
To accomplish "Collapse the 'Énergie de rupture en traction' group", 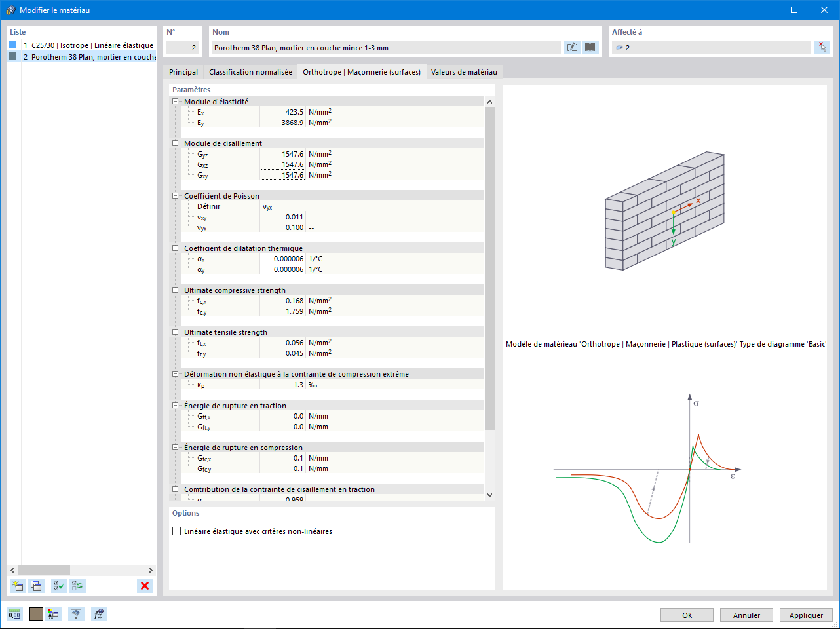I will 176,406.
